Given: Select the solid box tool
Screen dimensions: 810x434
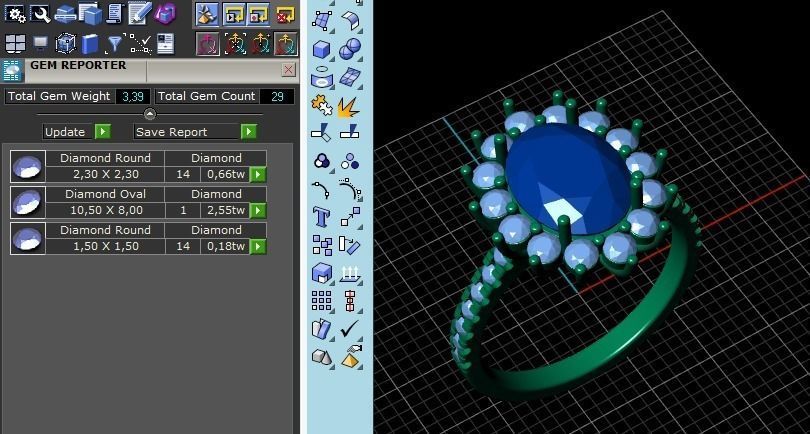Looking at the screenshot, I should 322,50.
